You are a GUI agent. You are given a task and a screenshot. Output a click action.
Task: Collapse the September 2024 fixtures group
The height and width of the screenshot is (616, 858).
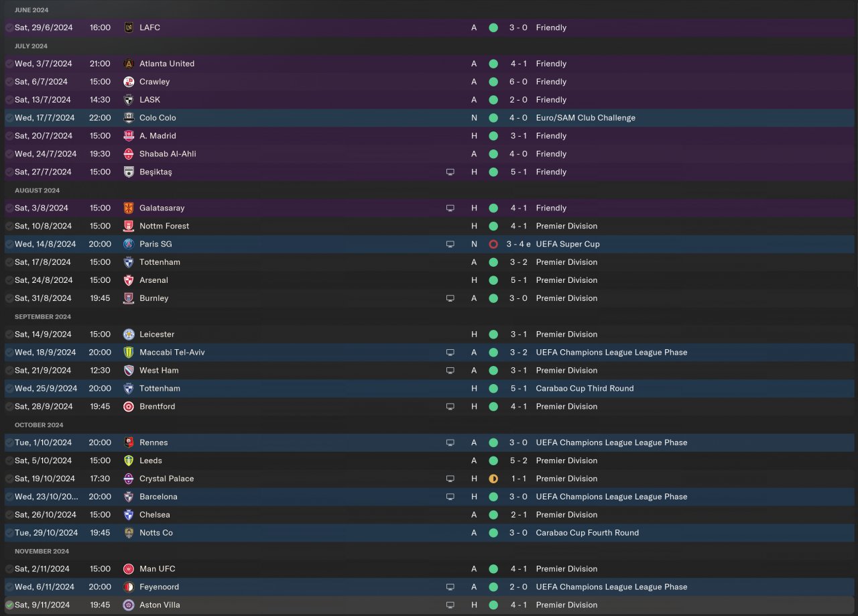[x=42, y=316]
